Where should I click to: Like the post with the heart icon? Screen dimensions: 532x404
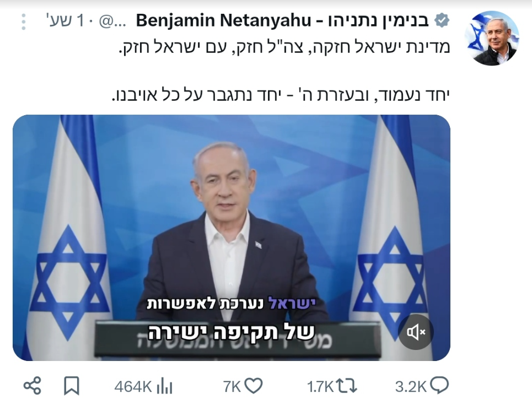tap(254, 386)
